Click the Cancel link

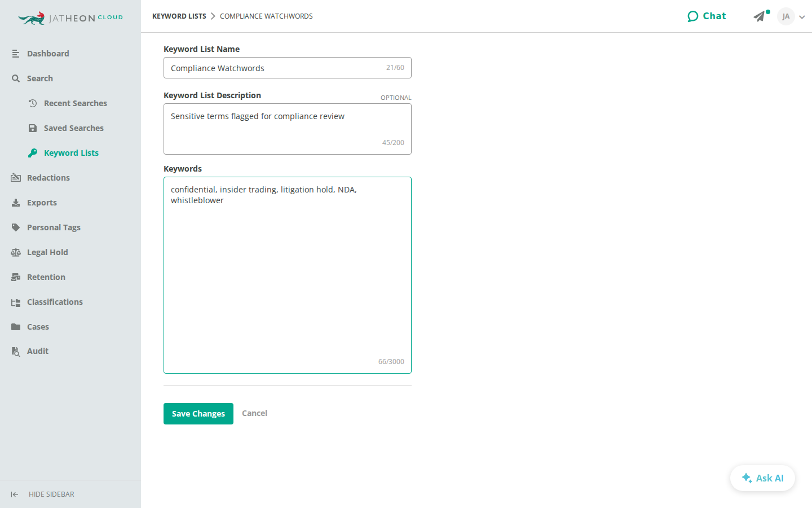coord(254,413)
